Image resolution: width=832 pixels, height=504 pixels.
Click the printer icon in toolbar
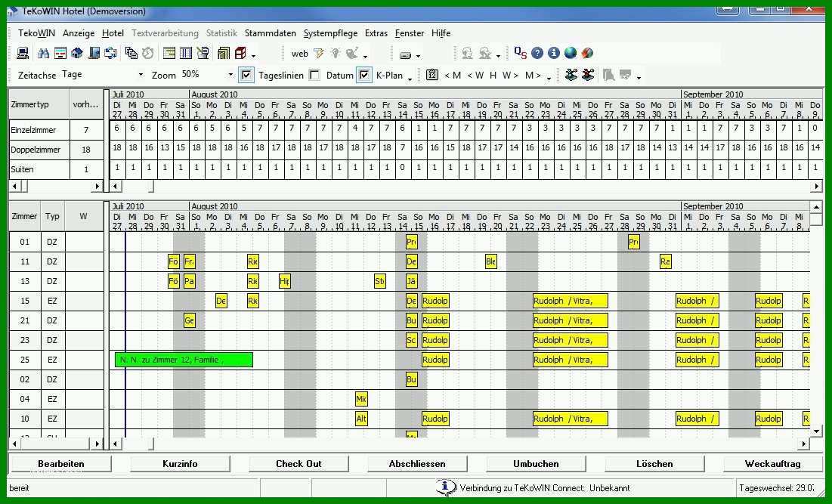405,54
